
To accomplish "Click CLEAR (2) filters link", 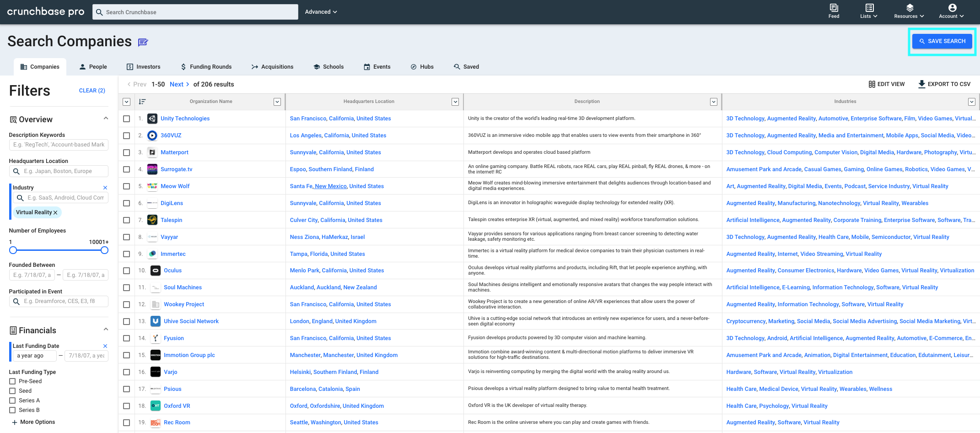I will pyautogui.click(x=92, y=91).
